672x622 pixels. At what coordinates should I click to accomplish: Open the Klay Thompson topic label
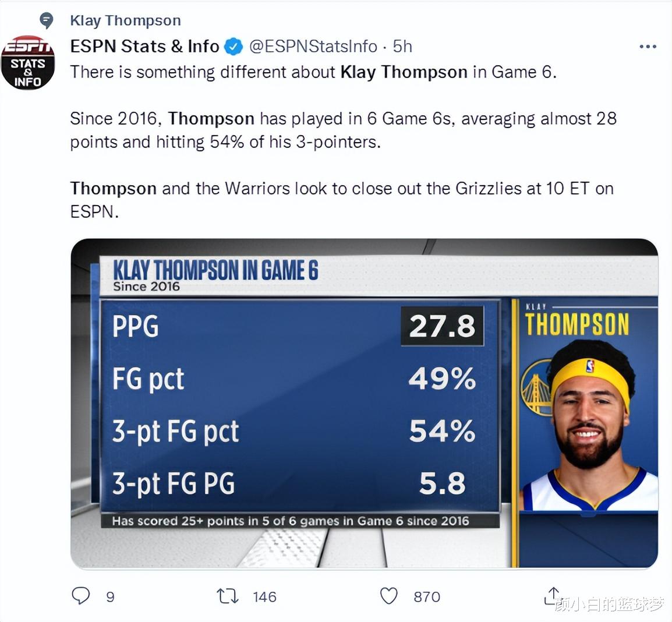tap(126, 20)
